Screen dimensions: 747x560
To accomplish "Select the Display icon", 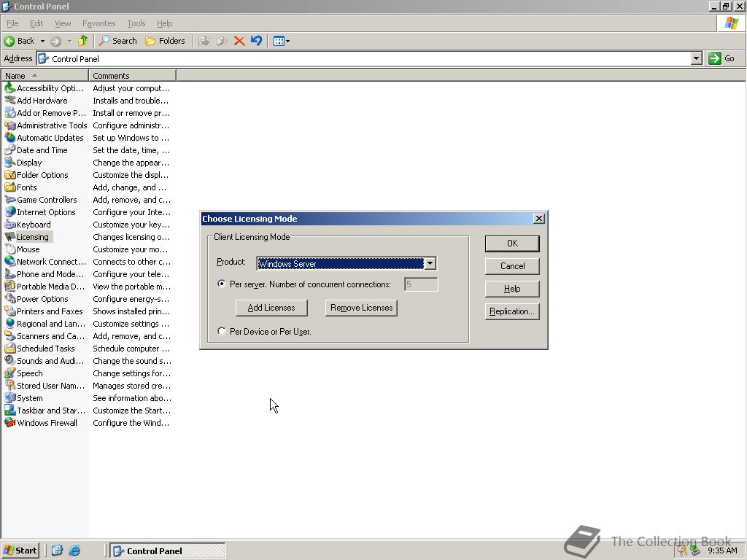I will pyautogui.click(x=10, y=163).
